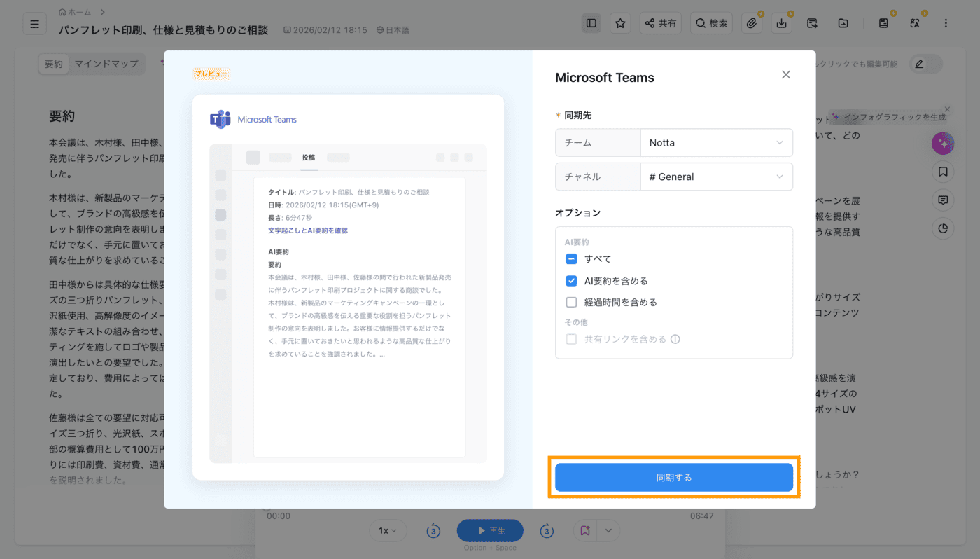Click the purple AI sparkle icon
Viewport: 980px width, 559px height.
[943, 144]
